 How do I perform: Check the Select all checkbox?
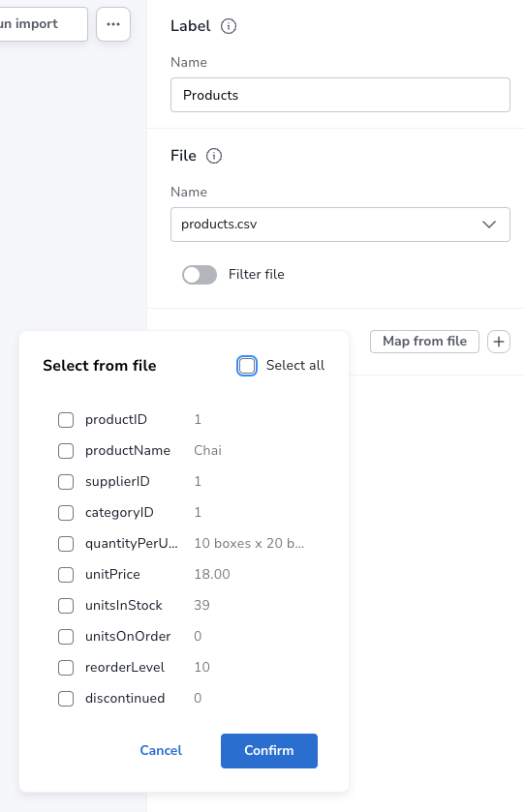click(x=247, y=366)
